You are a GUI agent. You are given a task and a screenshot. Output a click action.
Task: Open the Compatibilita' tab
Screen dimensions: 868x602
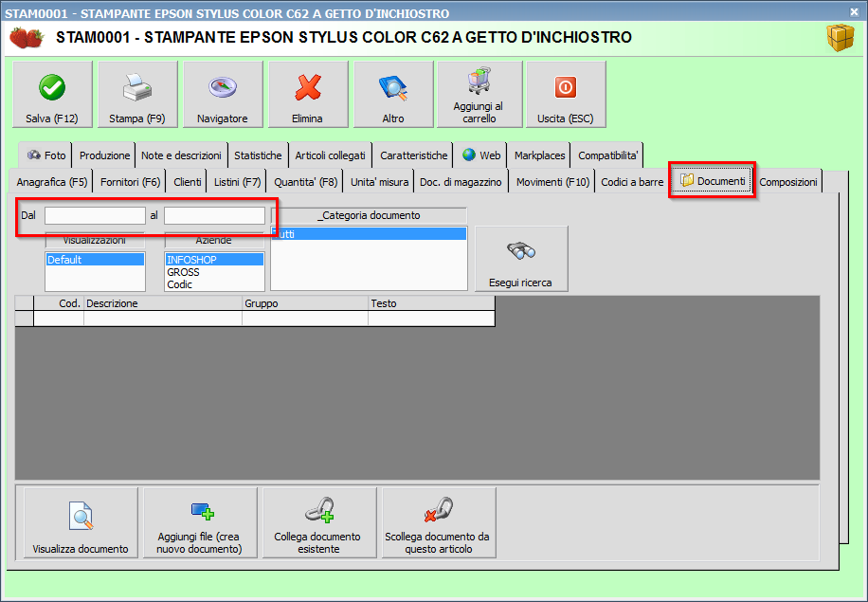[607, 155]
